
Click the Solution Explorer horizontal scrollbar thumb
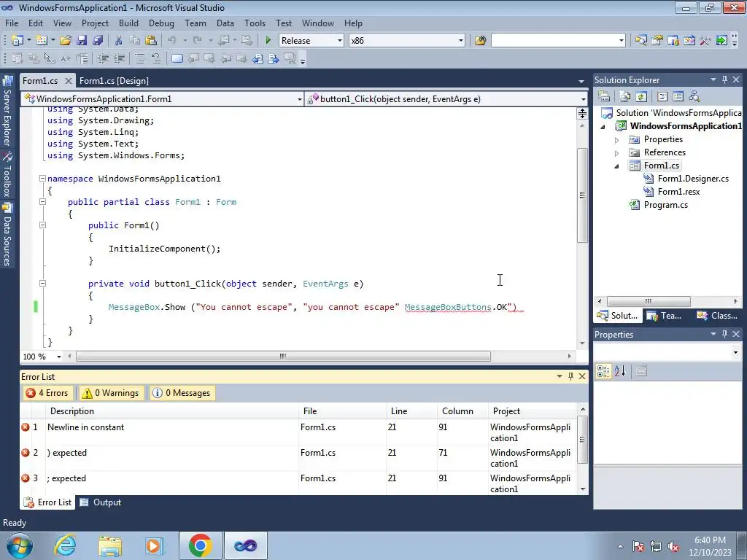click(649, 301)
